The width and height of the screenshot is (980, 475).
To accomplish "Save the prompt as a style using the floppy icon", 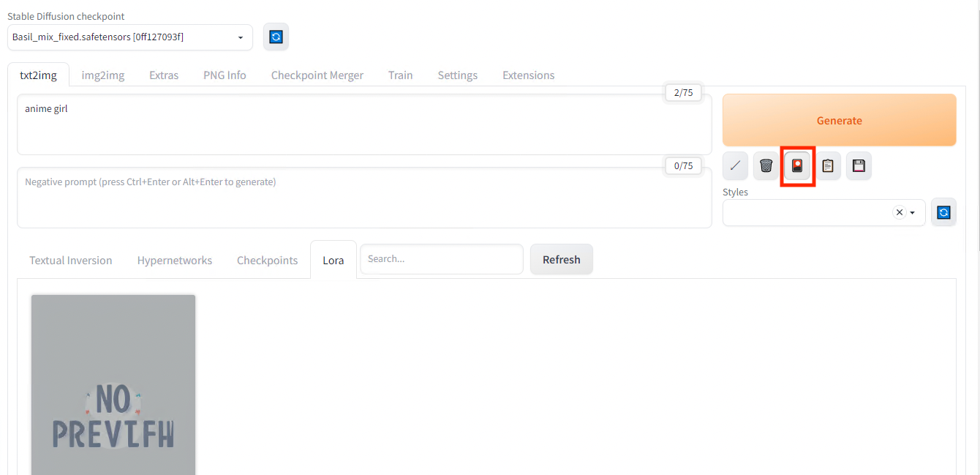I will tap(859, 166).
